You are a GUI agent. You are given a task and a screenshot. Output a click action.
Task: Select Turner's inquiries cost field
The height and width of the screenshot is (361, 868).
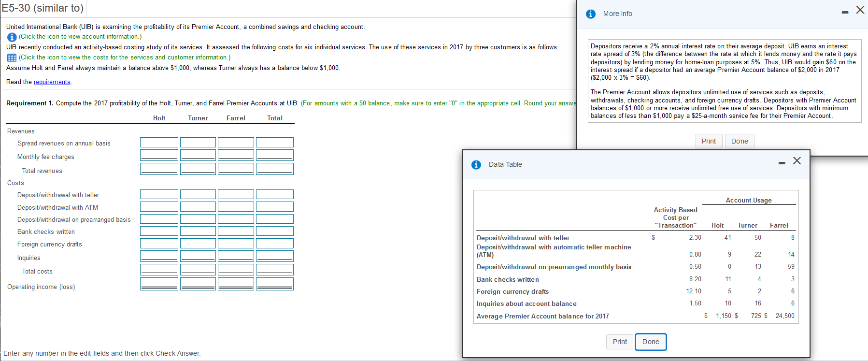[x=198, y=256]
